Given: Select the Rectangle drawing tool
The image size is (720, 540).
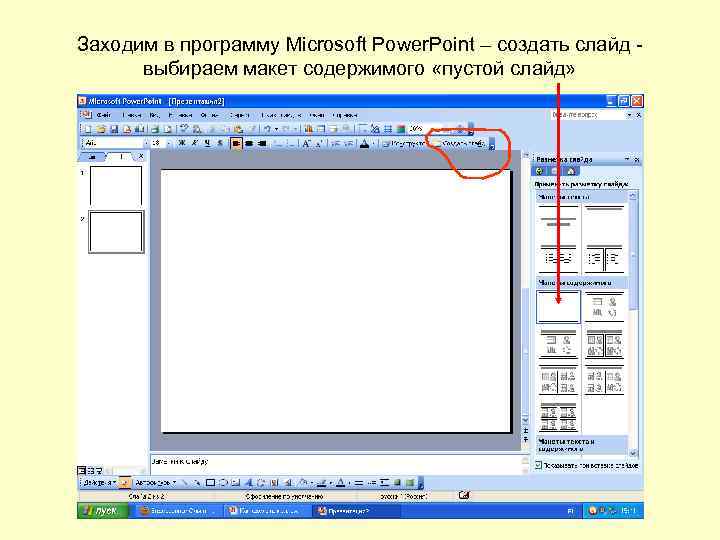Looking at the screenshot, I should click(210, 483).
